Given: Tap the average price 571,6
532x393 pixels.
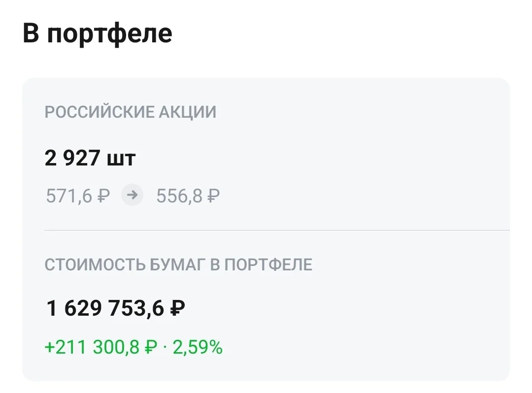Looking at the screenshot, I should [69, 196].
